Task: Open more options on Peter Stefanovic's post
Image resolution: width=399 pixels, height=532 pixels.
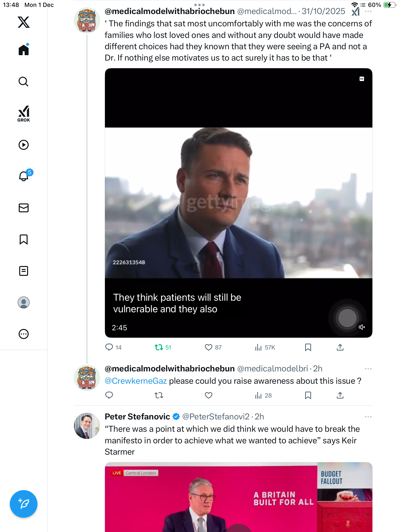Action: click(x=368, y=417)
